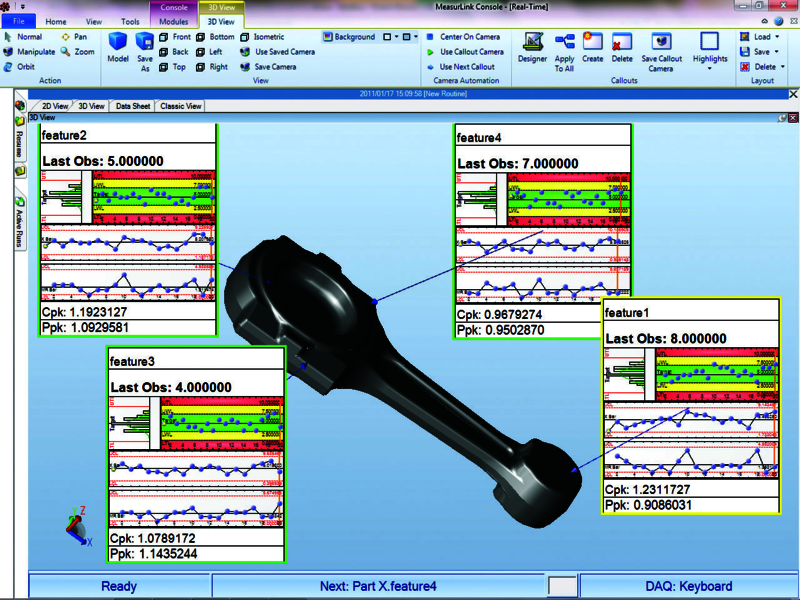Click Apply To All callouts
Screen dimensions: 800x600
tap(563, 49)
